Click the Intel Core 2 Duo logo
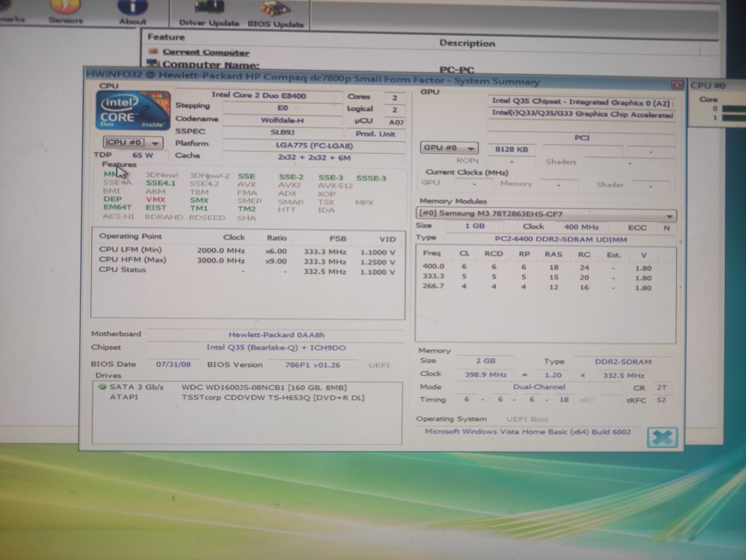This screenshot has height=560, width=746. [133, 110]
